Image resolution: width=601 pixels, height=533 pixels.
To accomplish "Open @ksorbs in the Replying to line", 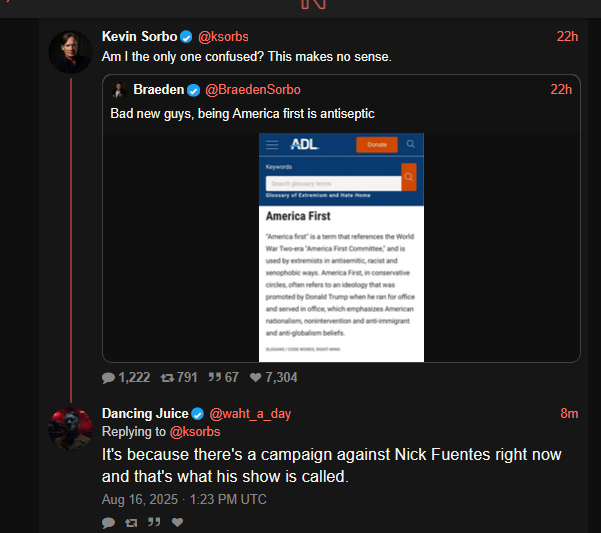I will click(x=195, y=432).
